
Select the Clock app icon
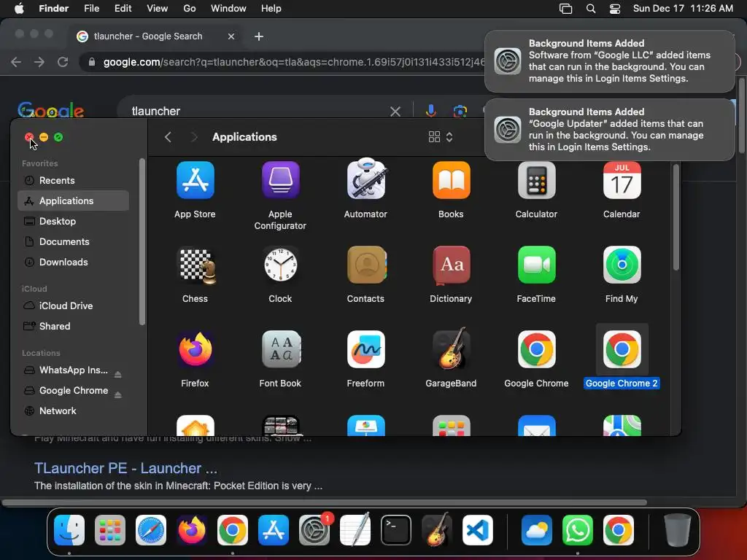tap(280, 265)
